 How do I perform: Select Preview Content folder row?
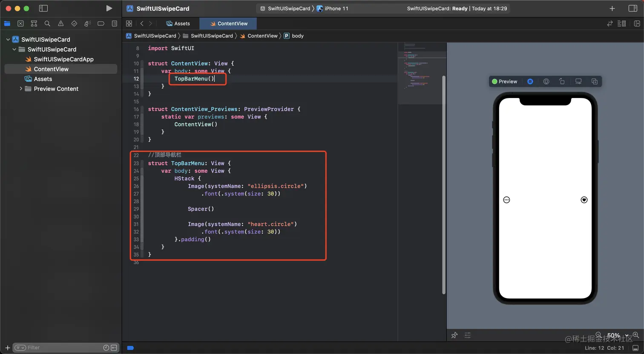coord(60,89)
